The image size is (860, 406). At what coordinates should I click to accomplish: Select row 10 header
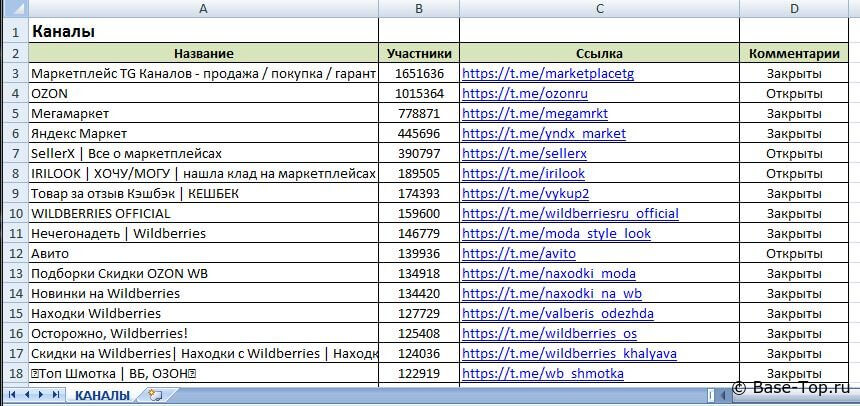coord(14,214)
